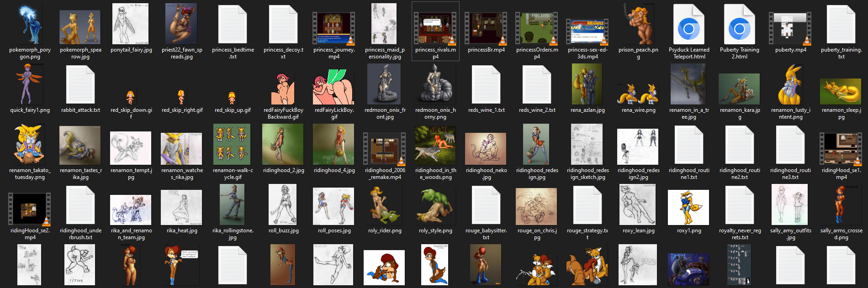Select the ridingHood_se2.mp4 video file

point(30,209)
